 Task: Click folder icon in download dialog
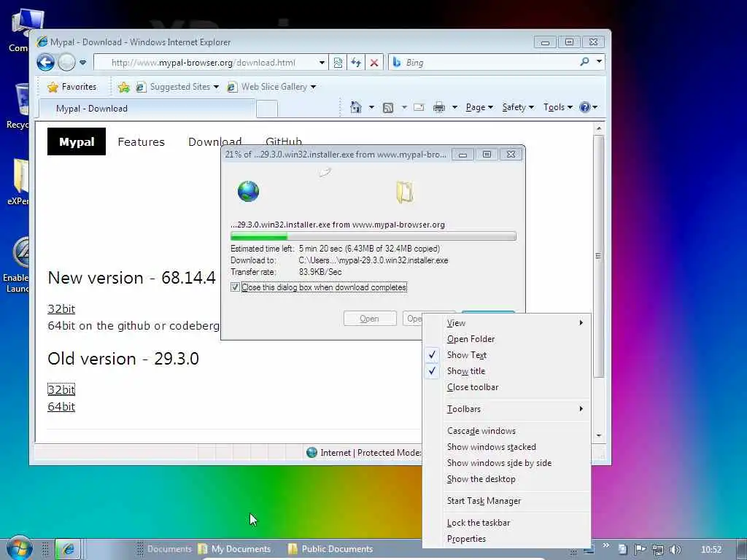pos(405,192)
